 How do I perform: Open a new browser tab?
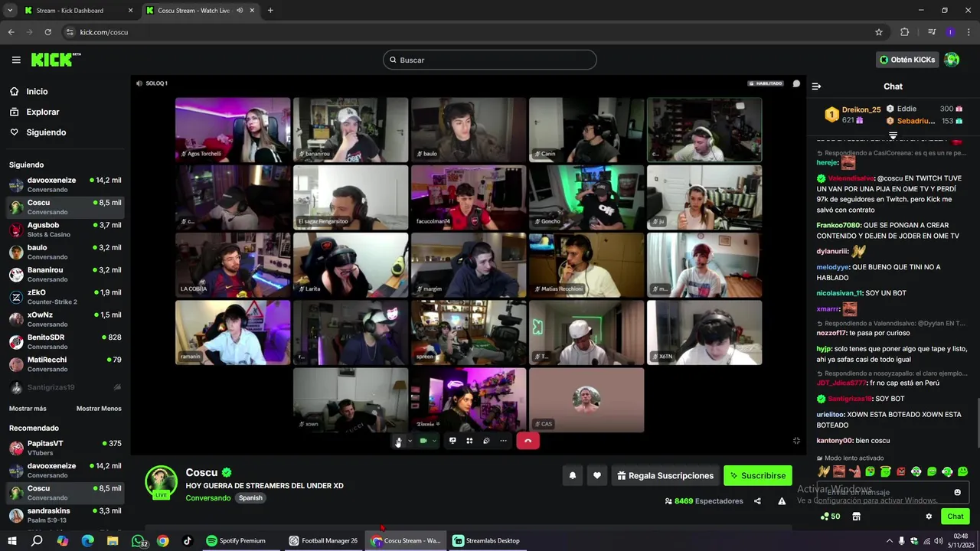click(270, 11)
